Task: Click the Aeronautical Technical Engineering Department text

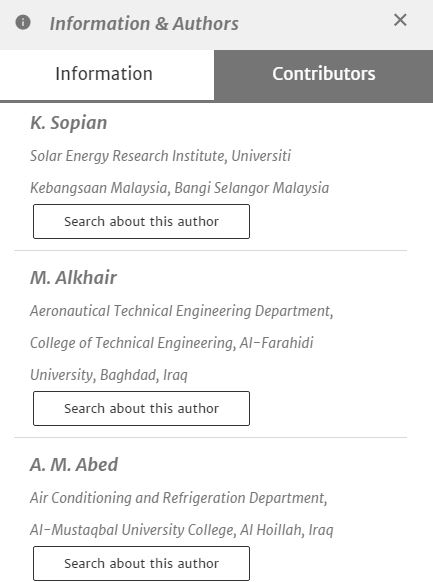Action: 181,311
